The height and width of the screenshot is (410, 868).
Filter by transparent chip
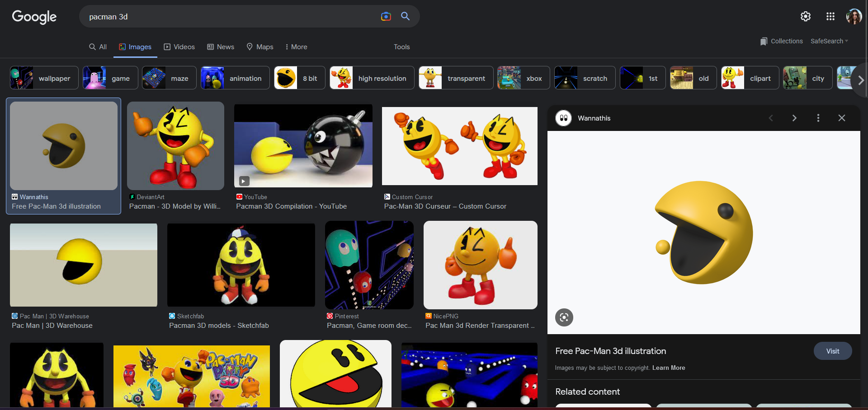[x=456, y=78]
